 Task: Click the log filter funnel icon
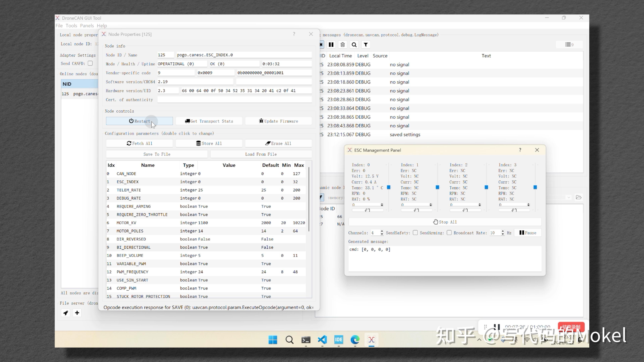[x=365, y=45]
